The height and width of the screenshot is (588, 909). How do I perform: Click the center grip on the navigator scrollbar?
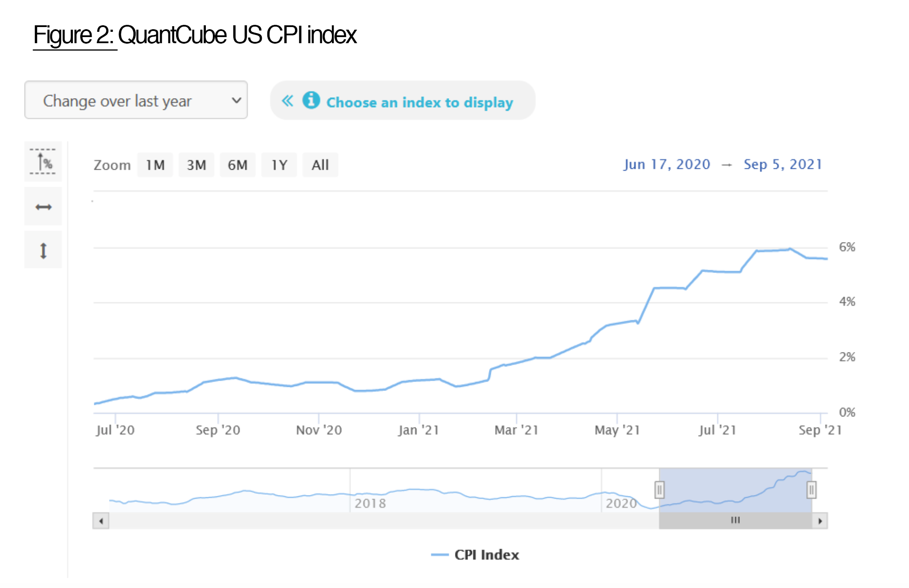click(x=736, y=520)
